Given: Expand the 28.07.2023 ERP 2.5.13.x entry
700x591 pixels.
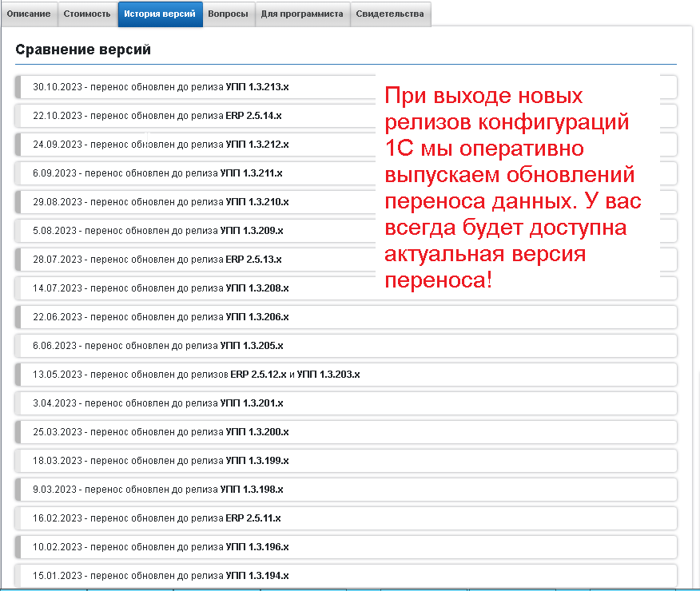Looking at the screenshot, I should 160,260.
